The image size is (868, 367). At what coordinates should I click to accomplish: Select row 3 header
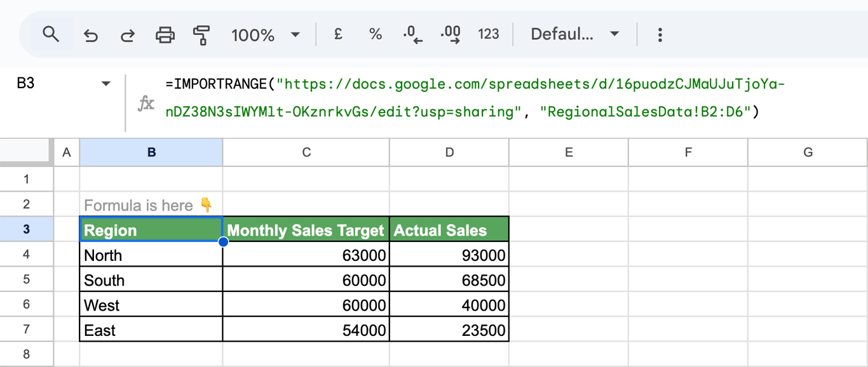[x=27, y=229]
